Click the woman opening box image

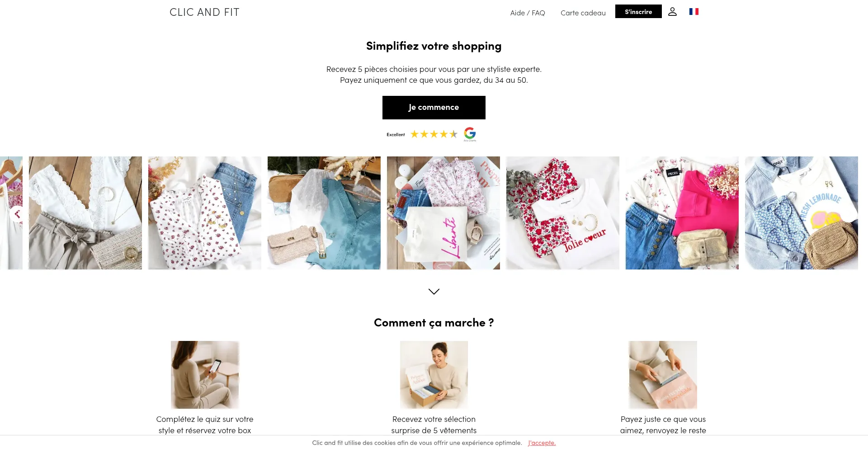pyautogui.click(x=434, y=375)
